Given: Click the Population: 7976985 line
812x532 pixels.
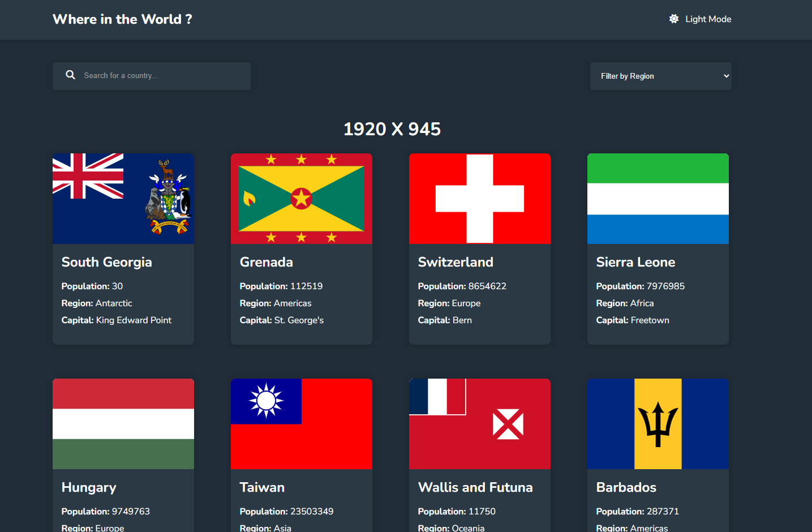Looking at the screenshot, I should [x=640, y=286].
